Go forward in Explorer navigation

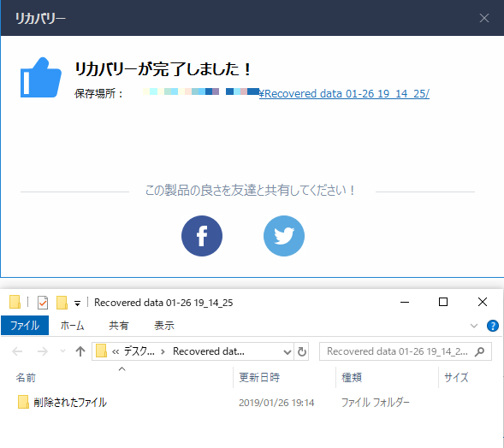pos(43,351)
